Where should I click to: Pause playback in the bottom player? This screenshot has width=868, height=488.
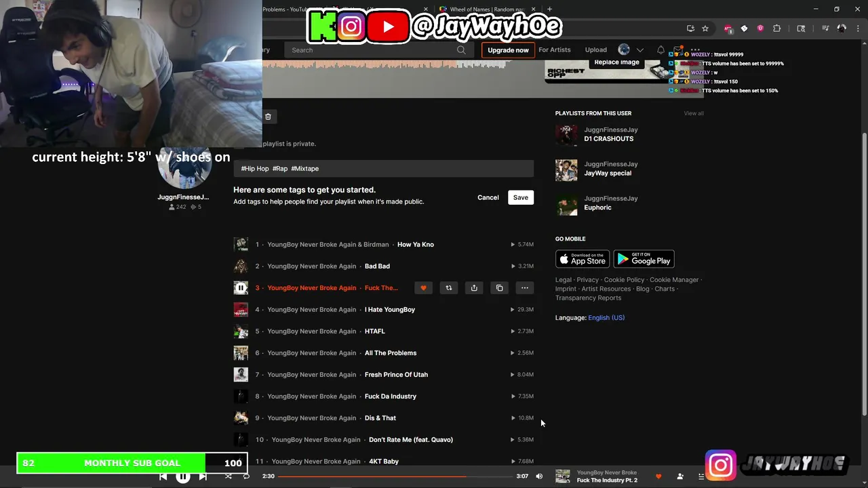(x=183, y=476)
